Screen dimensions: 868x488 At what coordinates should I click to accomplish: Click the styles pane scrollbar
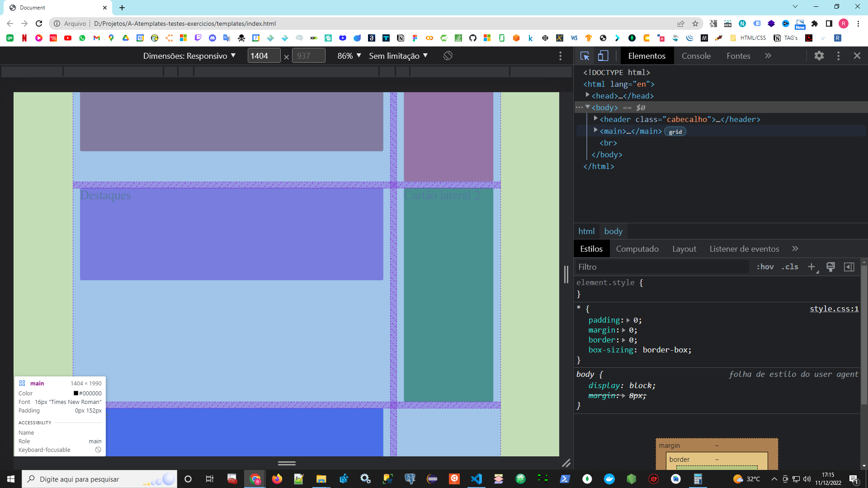pos(864,334)
